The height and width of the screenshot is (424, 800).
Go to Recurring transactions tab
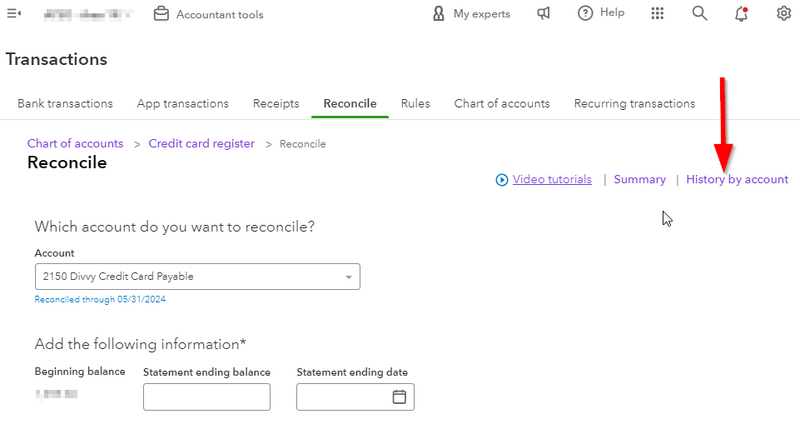tap(634, 103)
